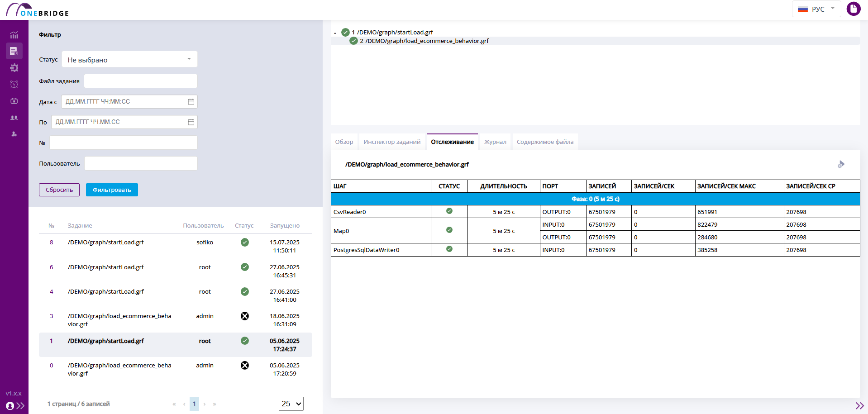Image resolution: width=868 pixels, height=414 pixels.
Task: Open calendar picker for 'По' field
Action: pos(191,122)
